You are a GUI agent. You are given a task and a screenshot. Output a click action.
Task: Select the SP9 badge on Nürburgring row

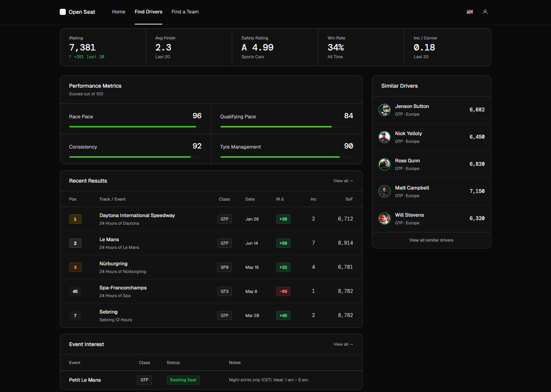pos(224,267)
